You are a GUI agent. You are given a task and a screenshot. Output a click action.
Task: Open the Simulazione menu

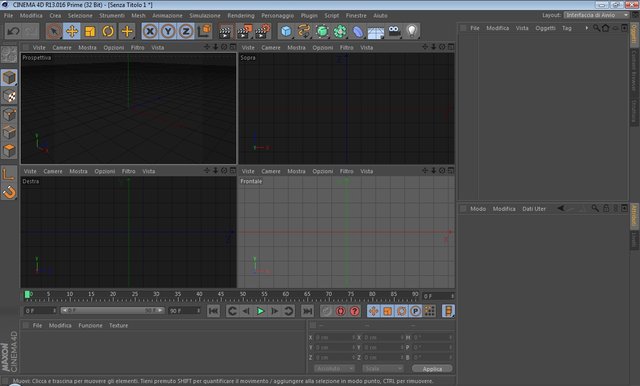point(205,16)
